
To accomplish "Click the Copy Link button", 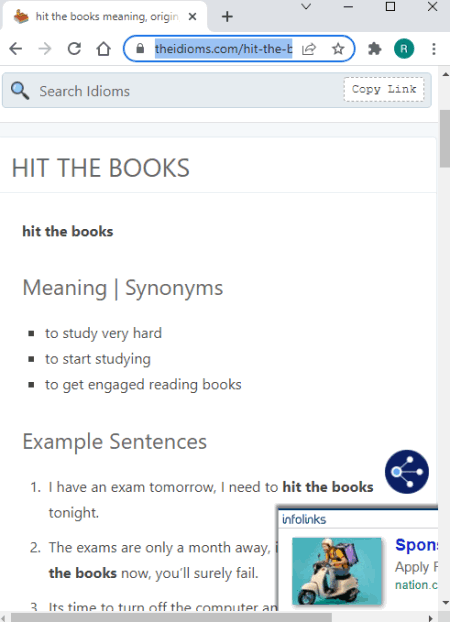I will (384, 89).
